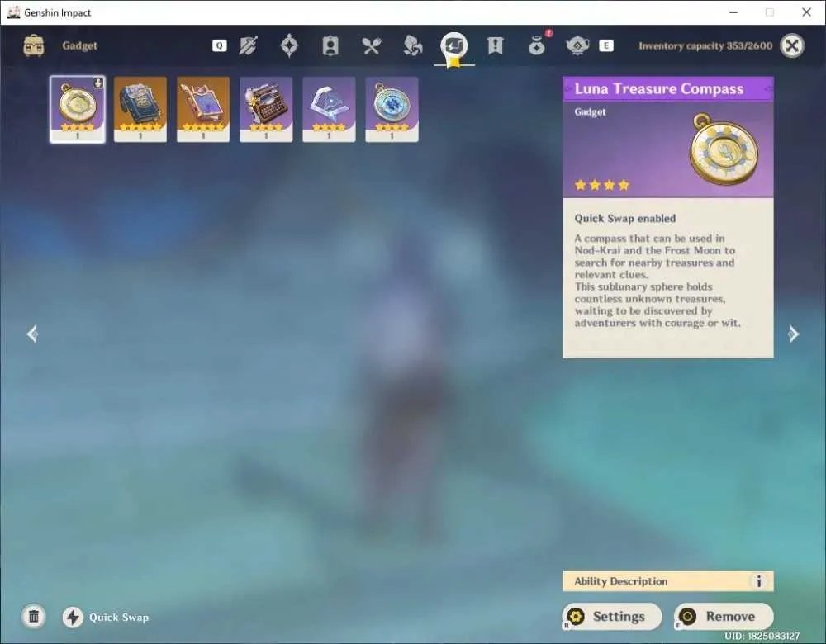Open the Materials tab icon
The height and width of the screenshot is (644, 826).
(x=412, y=45)
